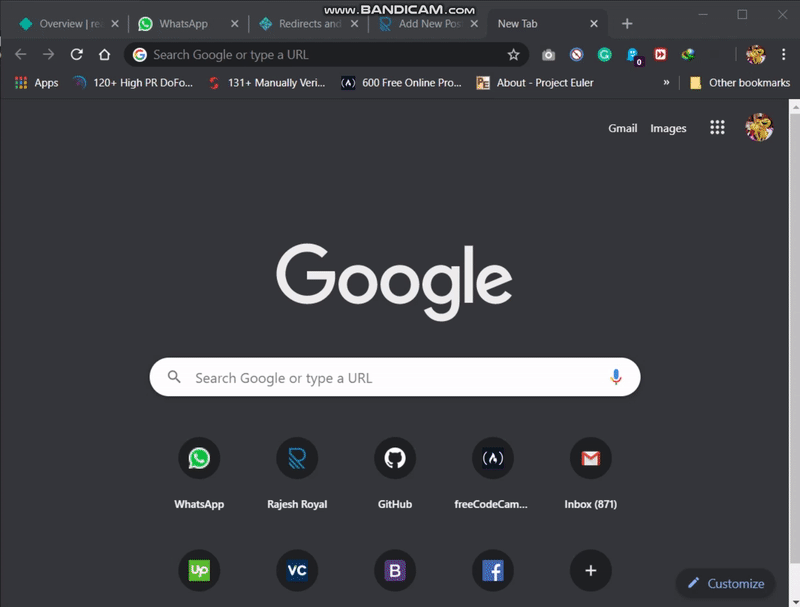Close the New Tab tab
The height and width of the screenshot is (607, 800).
tap(594, 23)
